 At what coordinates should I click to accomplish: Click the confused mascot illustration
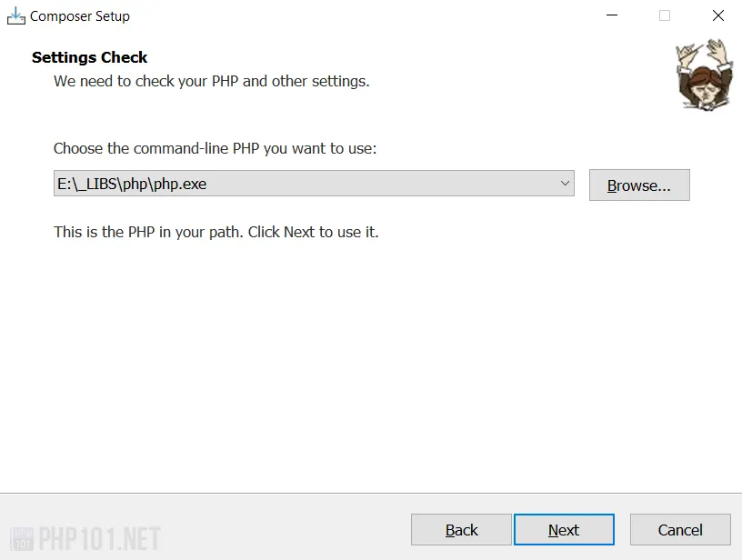tap(703, 75)
